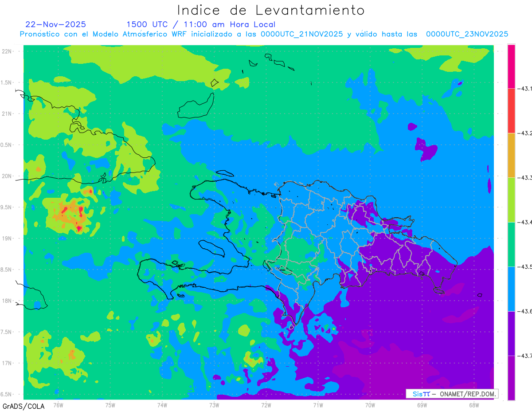Select the purple legend segment below -43.6
The height and width of the screenshot is (411, 532).
click(511, 333)
